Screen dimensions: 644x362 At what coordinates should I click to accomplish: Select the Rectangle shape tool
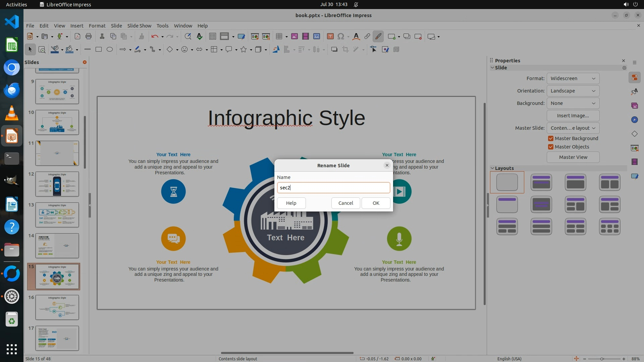[x=99, y=50]
